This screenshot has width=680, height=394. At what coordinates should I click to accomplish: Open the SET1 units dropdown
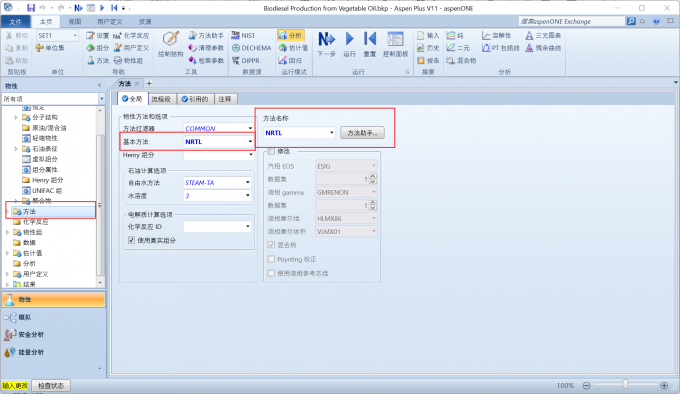coord(75,36)
